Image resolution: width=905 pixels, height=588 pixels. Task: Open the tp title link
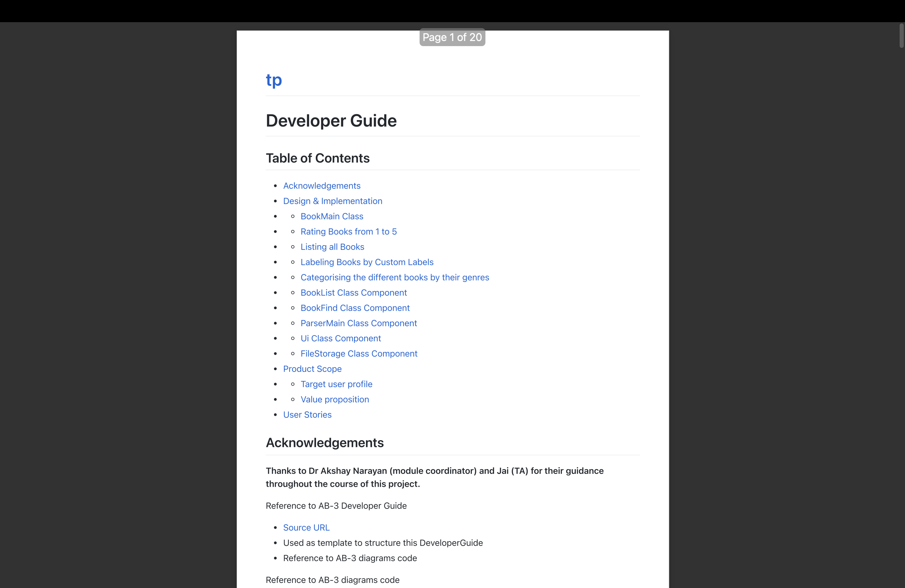click(x=274, y=80)
